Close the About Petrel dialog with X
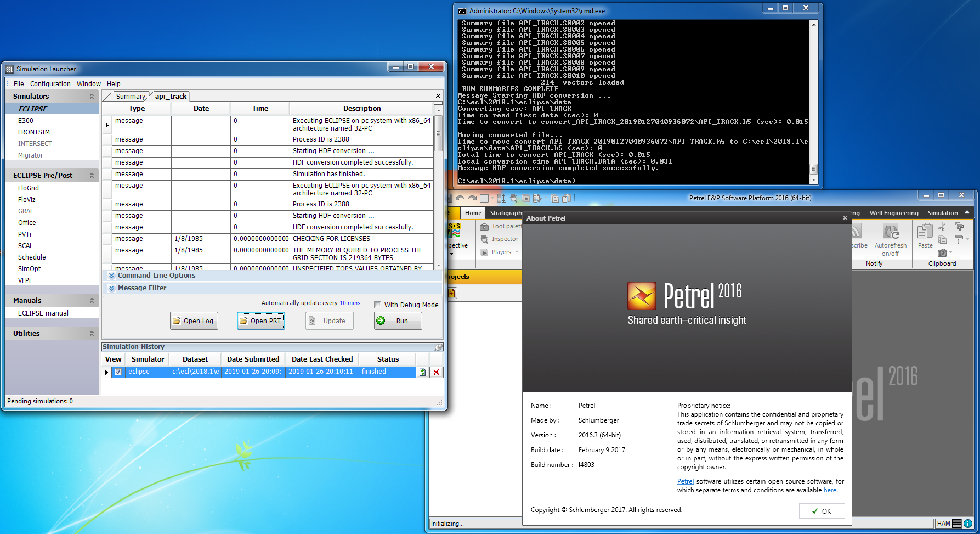Viewport: 980px width, 534px height. [x=845, y=218]
